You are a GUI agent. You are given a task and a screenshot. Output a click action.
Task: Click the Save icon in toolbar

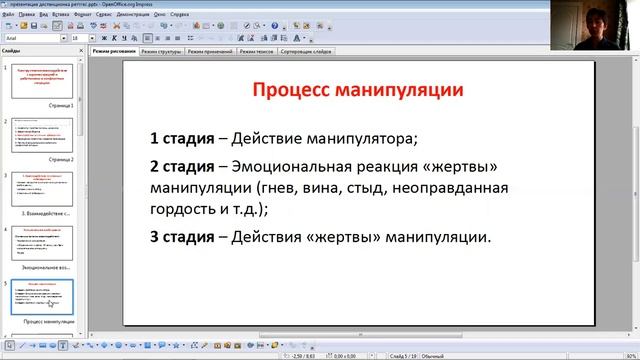pyautogui.click(x=34, y=26)
